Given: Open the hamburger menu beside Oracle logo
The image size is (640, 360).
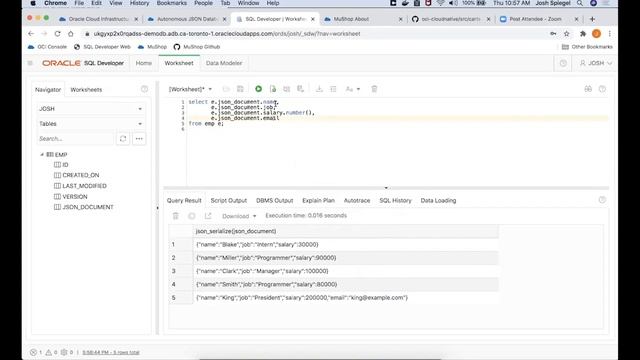Looking at the screenshot, I should click(x=30, y=63).
